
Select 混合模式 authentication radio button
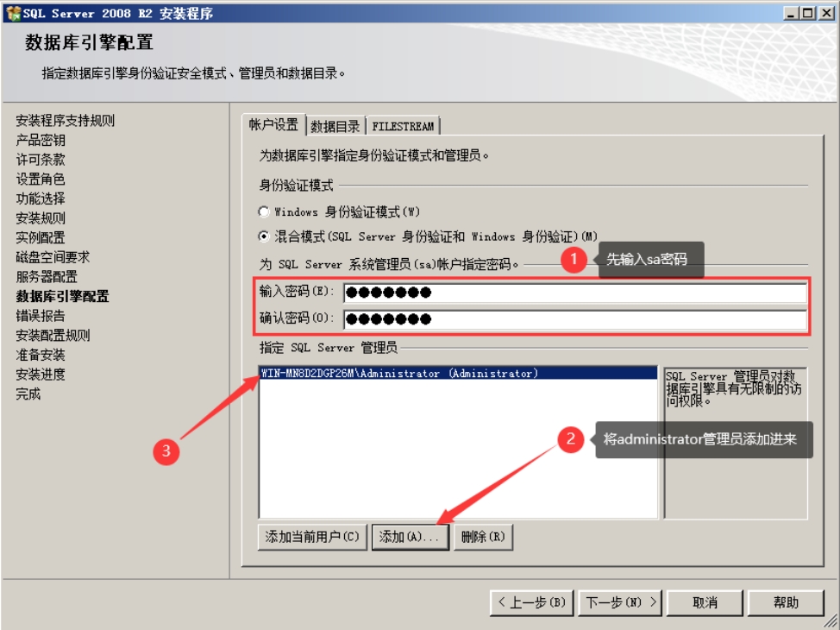(x=264, y=236)
